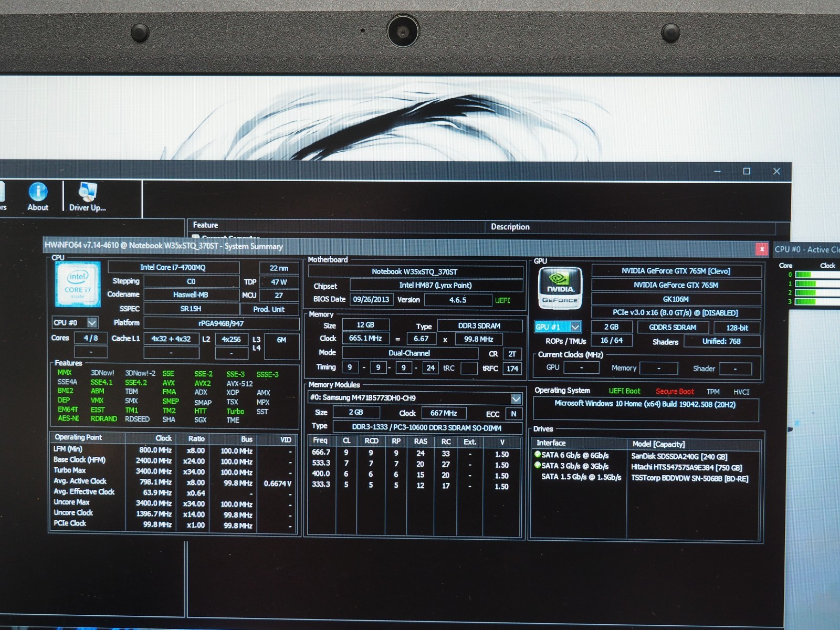Screen dimensions: 840x630
Task: Select the 'Intel Core i7-4700MQ' CPU name field
Action: (x=173, y=267)
